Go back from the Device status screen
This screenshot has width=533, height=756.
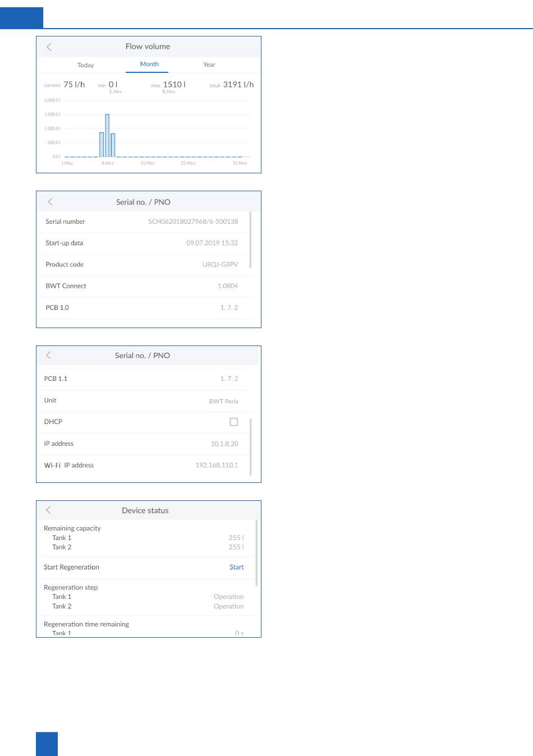click(49, 510)
